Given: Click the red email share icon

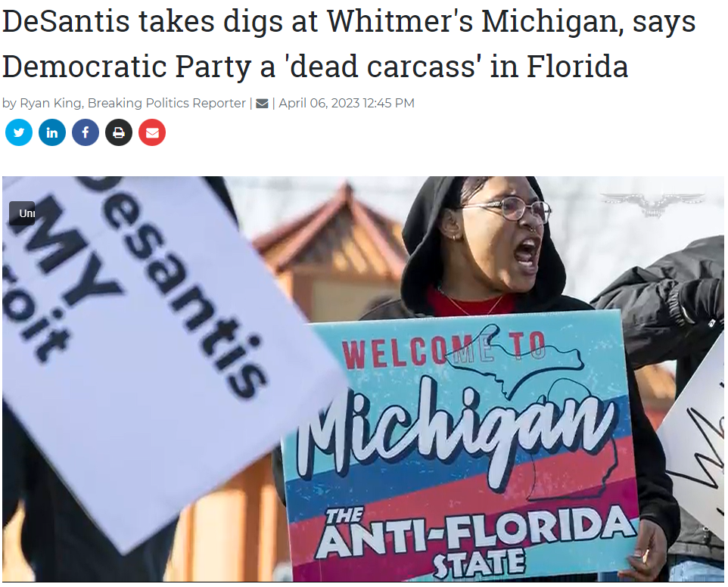Looking at the screenshot, I should coord(152,132).
